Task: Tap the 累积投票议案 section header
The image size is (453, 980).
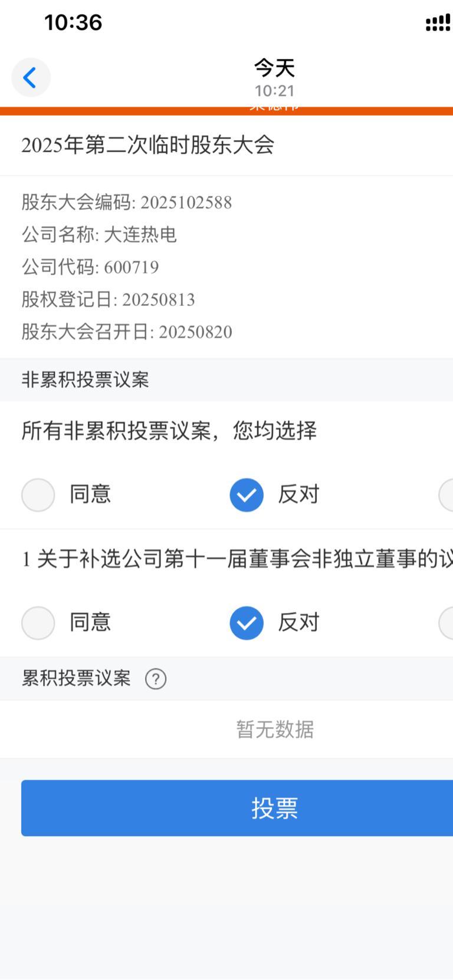Action: [76, 678]
